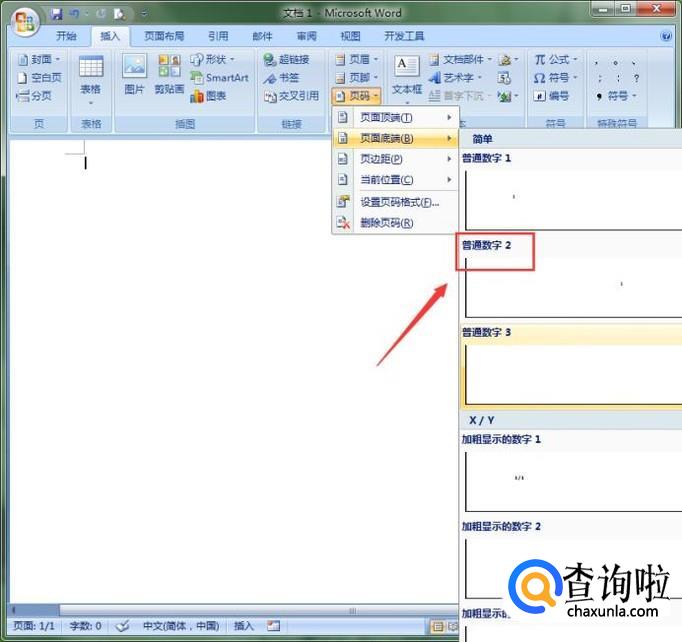Select the 普通数字 3 page number style

[x=571, y=366]
